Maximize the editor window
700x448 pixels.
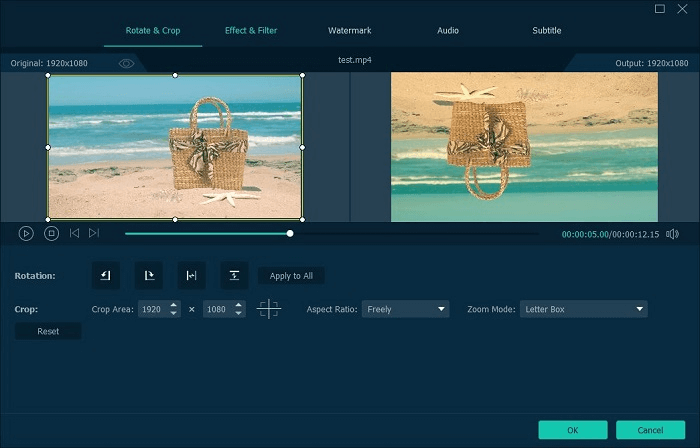pyautogui.click(x=660, y=8)
